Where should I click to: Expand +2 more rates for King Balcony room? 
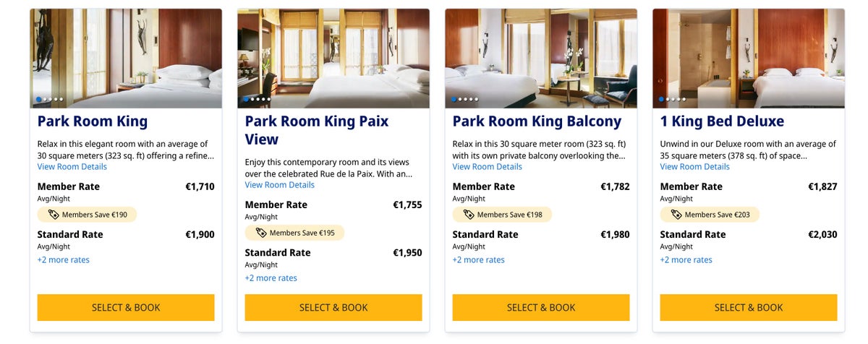pos(479,259)
